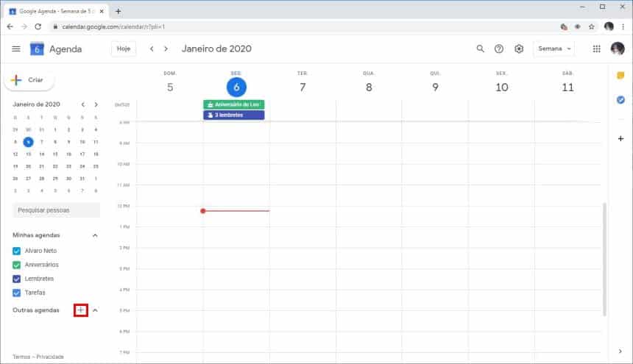
Task: Click the Janeiro de 2020 mini calendar title
Action: pos(36,104)
